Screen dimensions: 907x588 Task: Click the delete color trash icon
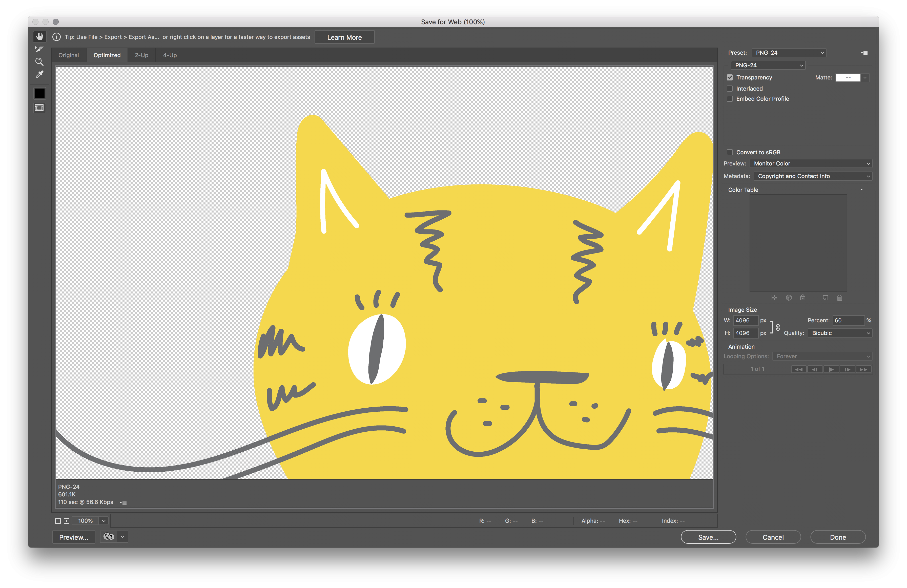coord(839,298)
